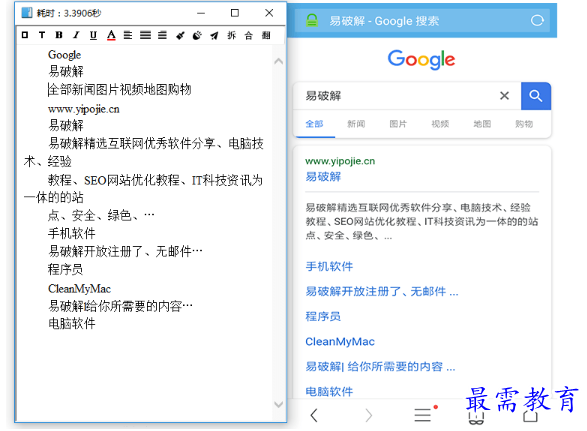
Task: Go forward with the browser forward arrow
Action: click(369, 415)
